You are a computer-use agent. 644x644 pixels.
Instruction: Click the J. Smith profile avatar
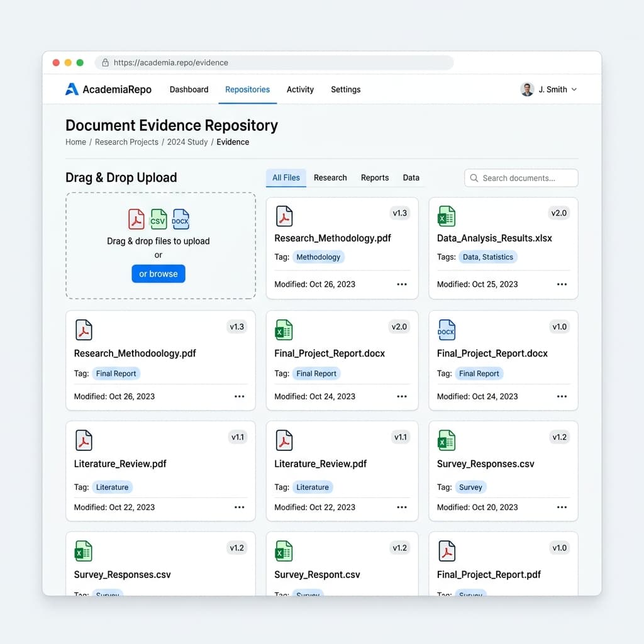click(527, 89)
